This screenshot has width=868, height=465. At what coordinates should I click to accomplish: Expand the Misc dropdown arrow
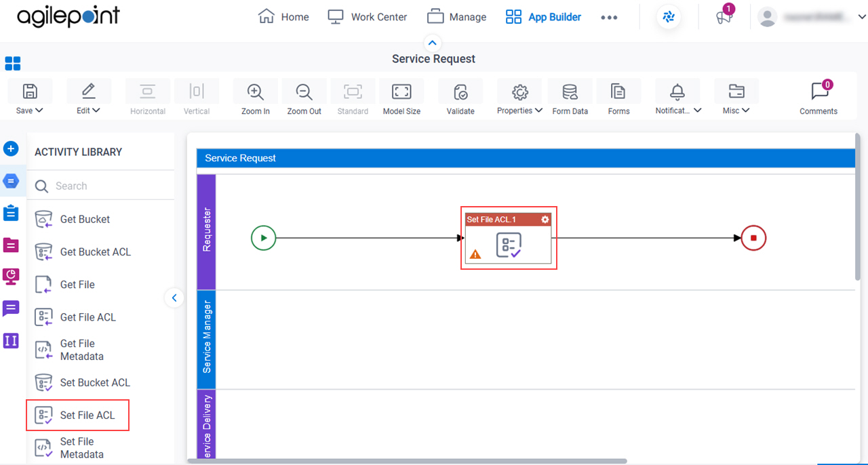(746, 110)
